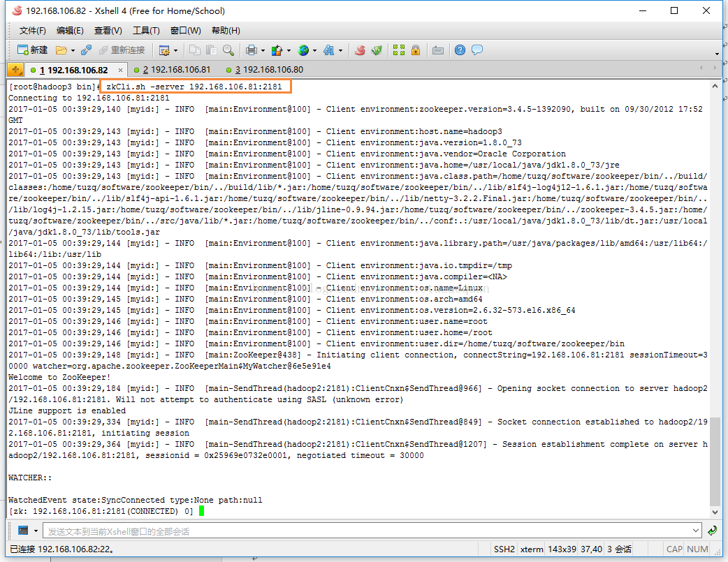
Task: Close the 192.168.106.82 session tab
Action: coord(120,70)
